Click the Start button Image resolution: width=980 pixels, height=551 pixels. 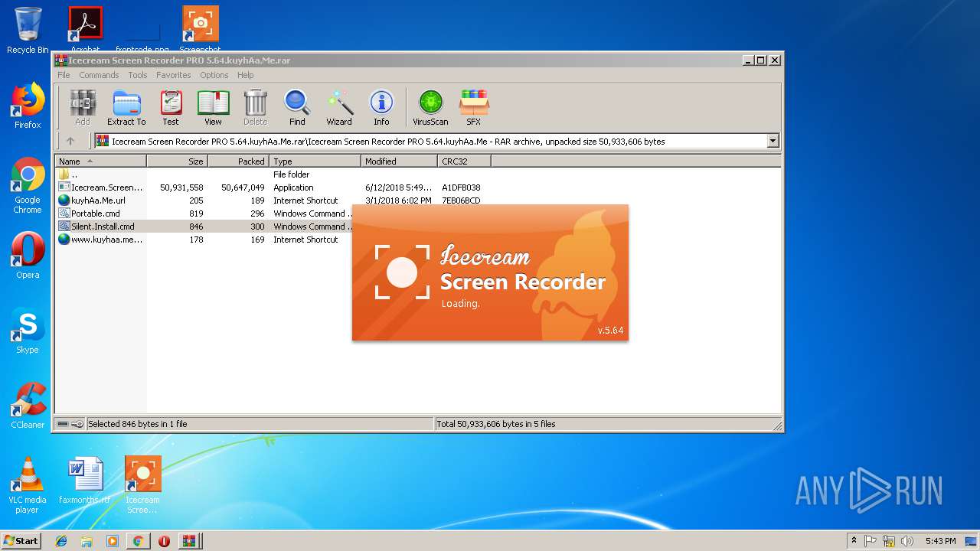click(x=21, y=540)
